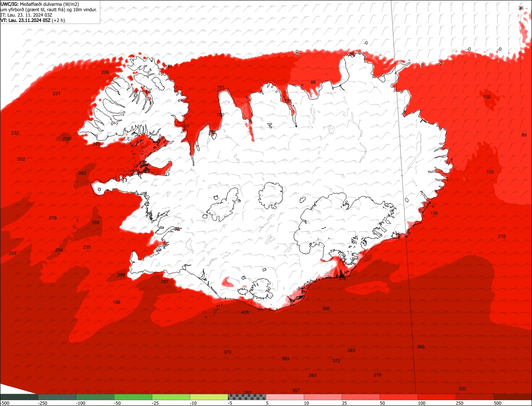The width and height of the screenshot is (532, 406).
Task: Click the flux value 269
Action: pyautogui.click(x=121, y=275)
